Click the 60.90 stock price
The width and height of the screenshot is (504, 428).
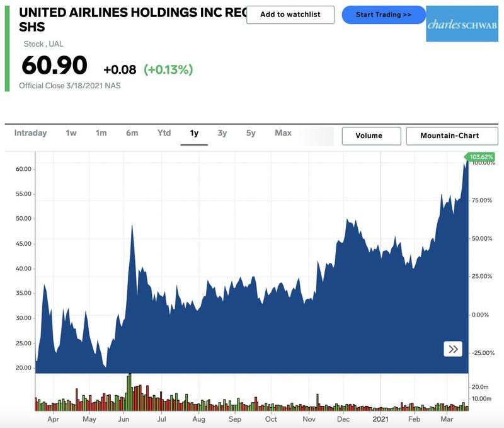click(54, 66)
